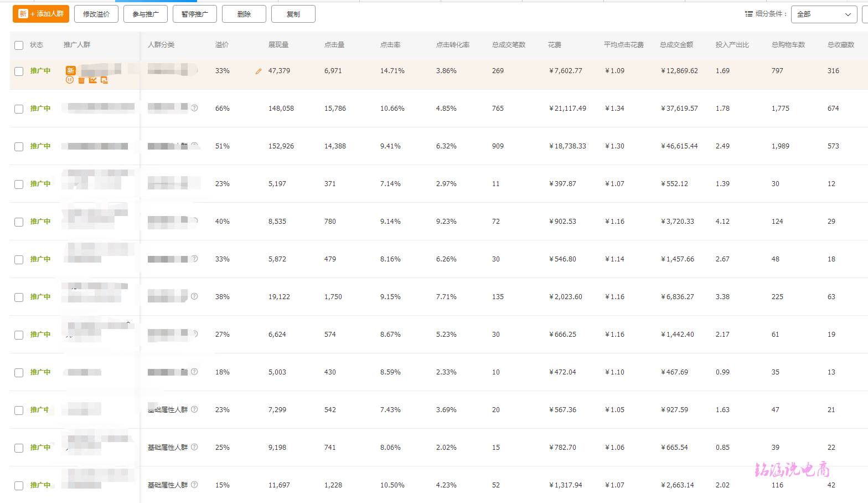
Task: Click the 修改溢价 button
Action: coord(96,14)
